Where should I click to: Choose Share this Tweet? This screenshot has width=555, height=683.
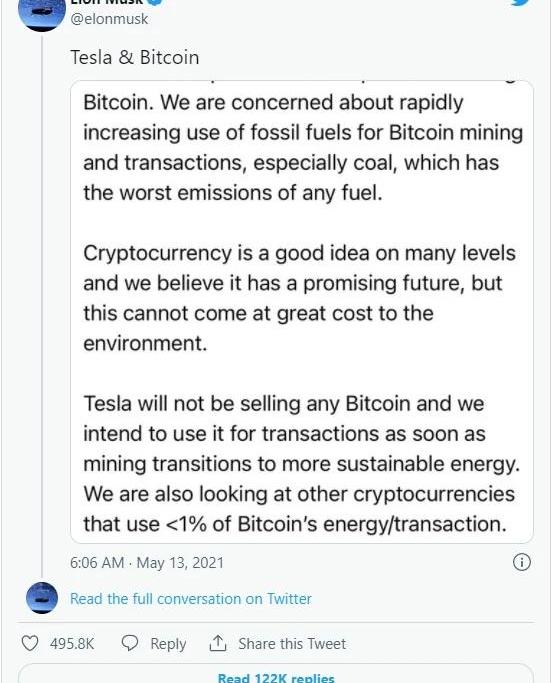[x=292, y=643]
